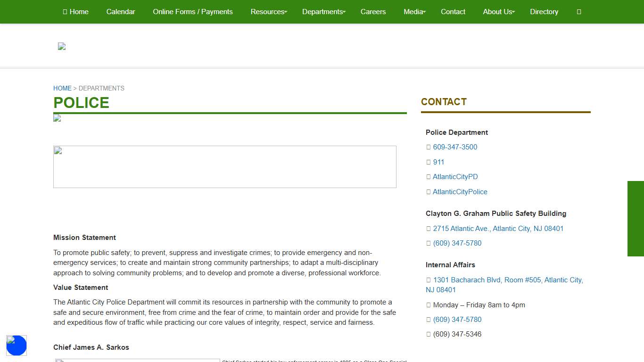Click the city logo at the top left

point(61,46)
